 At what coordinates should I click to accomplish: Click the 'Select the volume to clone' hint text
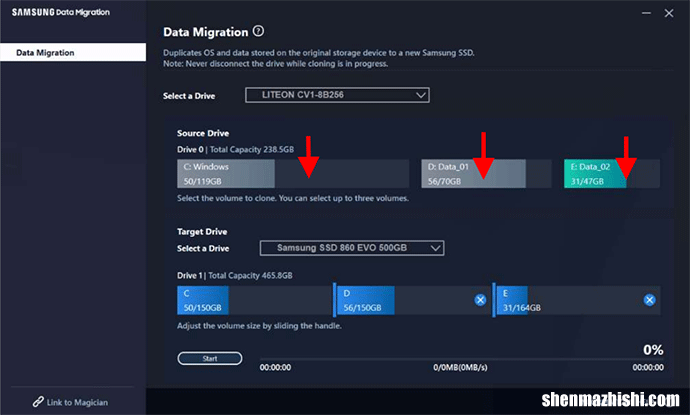coord(293,198)
